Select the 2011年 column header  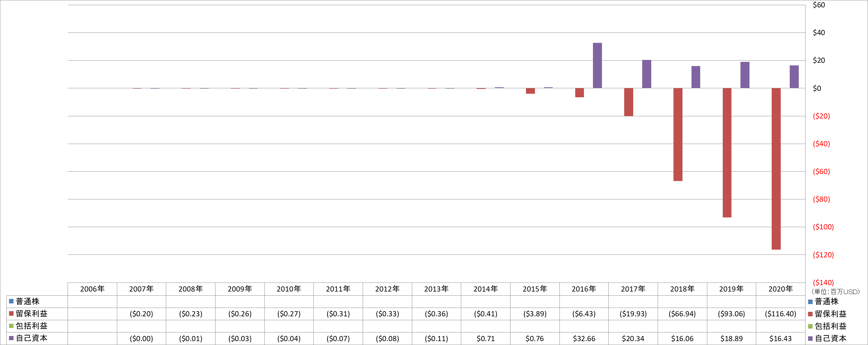338,289
